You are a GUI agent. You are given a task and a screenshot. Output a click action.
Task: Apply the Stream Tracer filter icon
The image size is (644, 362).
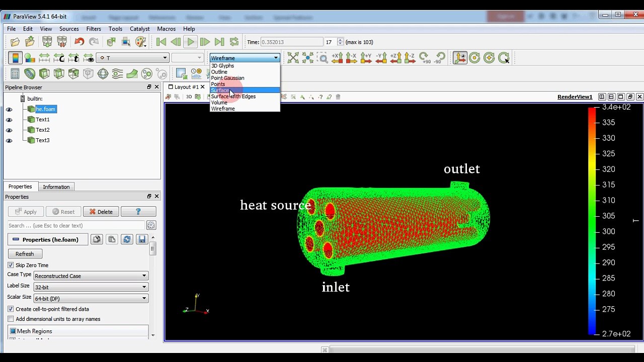(x=117, y=74)
